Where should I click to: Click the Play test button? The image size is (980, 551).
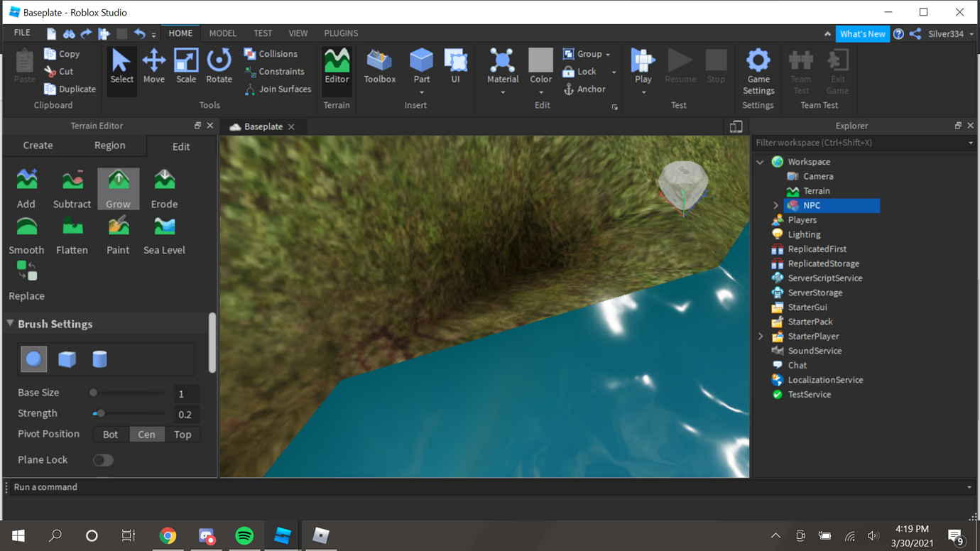click(x=643, y=65)
